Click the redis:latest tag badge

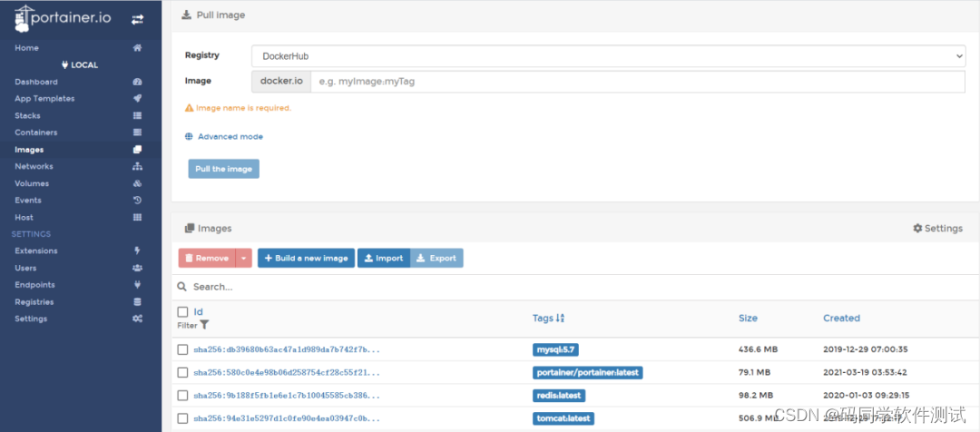tap(559, 395)
